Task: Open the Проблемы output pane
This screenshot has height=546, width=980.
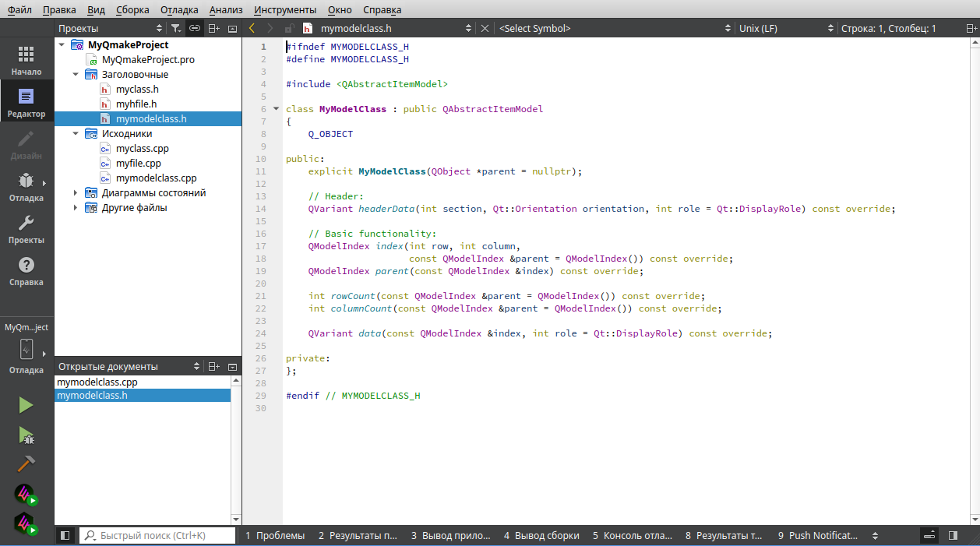Action: [x=274, y=536]
